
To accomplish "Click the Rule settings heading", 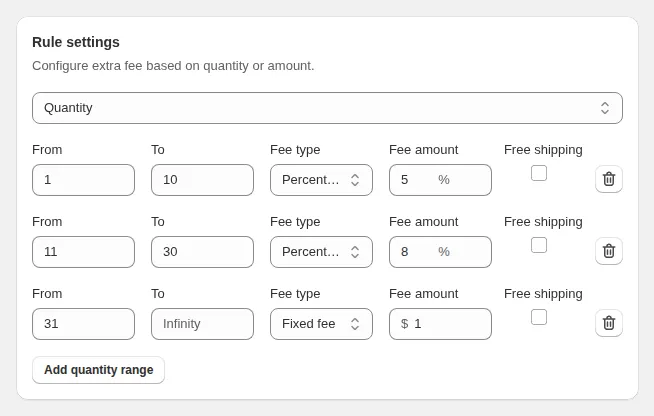I will point(76,42).
